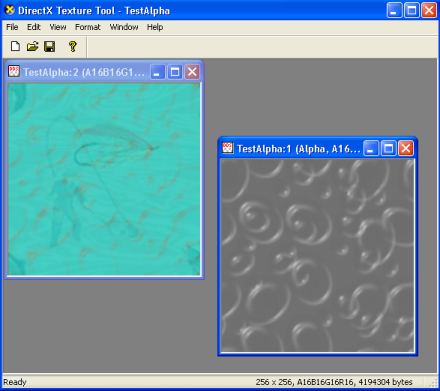Minimize the TestAlpha:1 Alpha child window
This screenshot has width=440, height=391.
[x=371, y=148]
